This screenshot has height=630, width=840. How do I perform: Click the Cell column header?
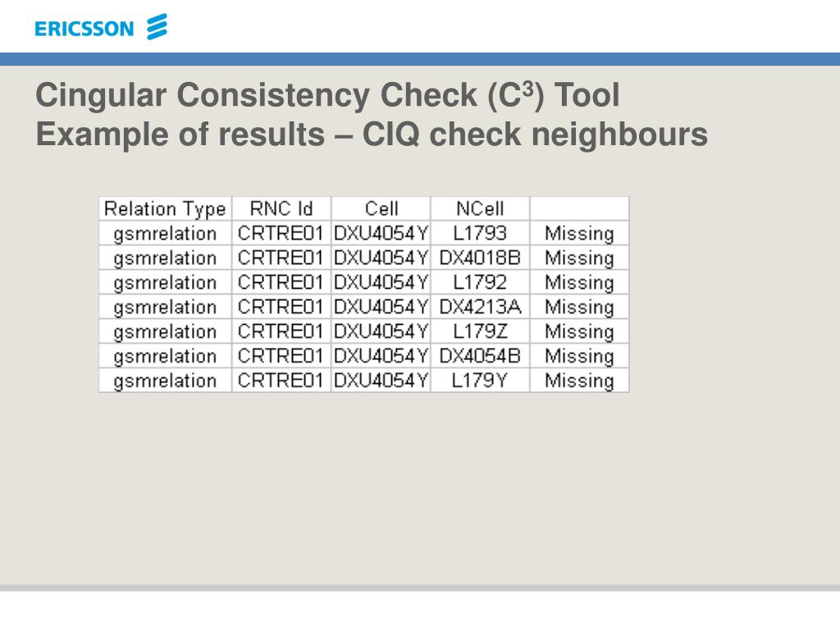pos(381,208)
